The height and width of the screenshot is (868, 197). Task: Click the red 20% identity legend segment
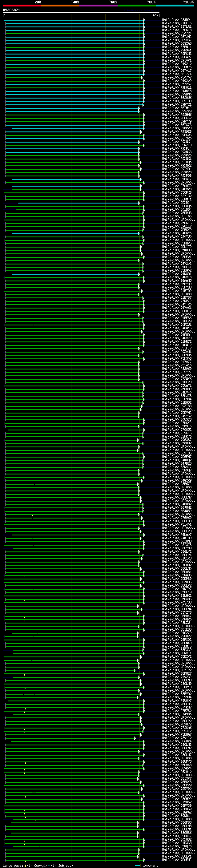click(22, 6)
